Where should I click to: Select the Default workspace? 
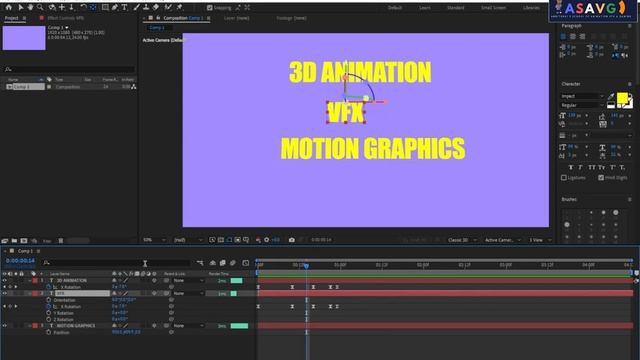point(395,8)
